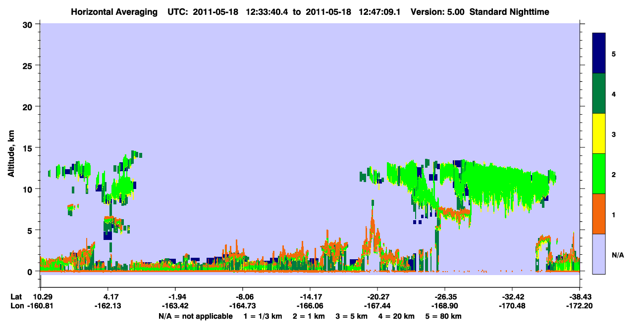Click the end time '12:47:09.1' in title

point(379,11)
